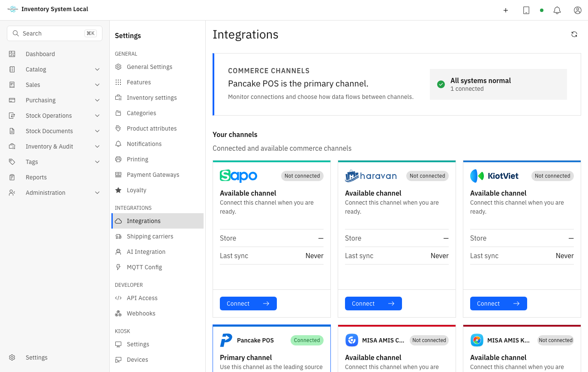
Task: Click the Inventory System Local logo
Action: [x=13, y=9]
